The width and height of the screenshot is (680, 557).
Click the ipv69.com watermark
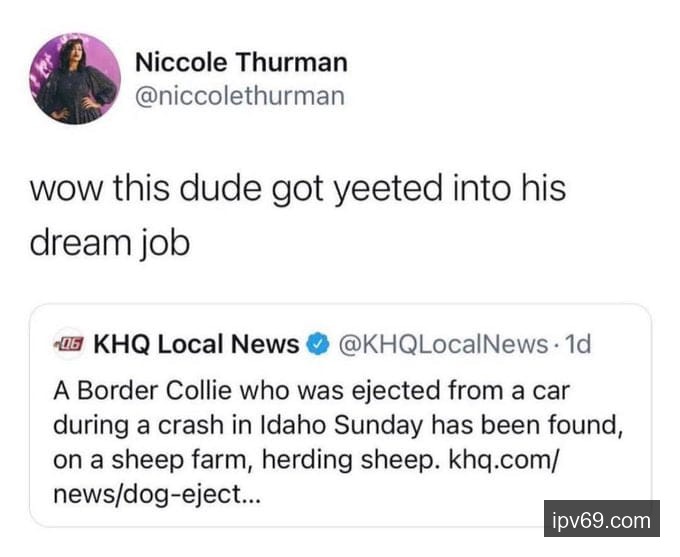click(601, 520)
